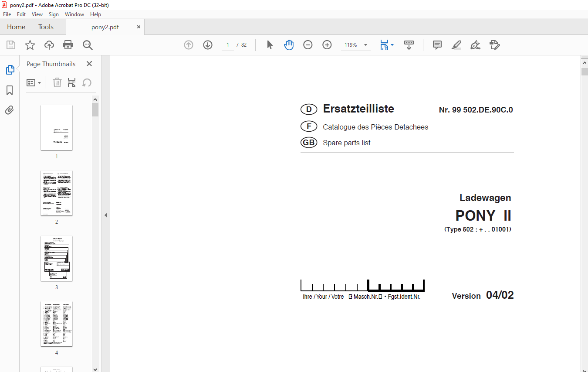Open the Help menu
This screenshot has width=588, height=372.
point(95,14)
